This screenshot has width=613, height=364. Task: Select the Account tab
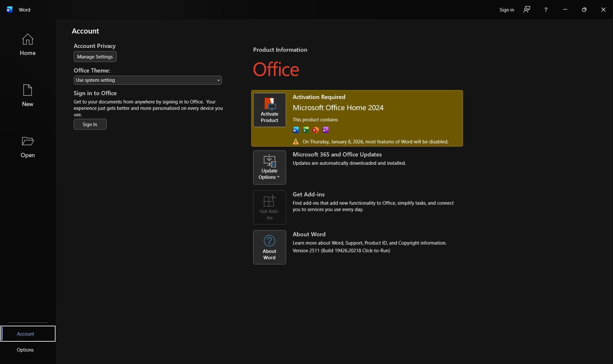pos(26,334)
